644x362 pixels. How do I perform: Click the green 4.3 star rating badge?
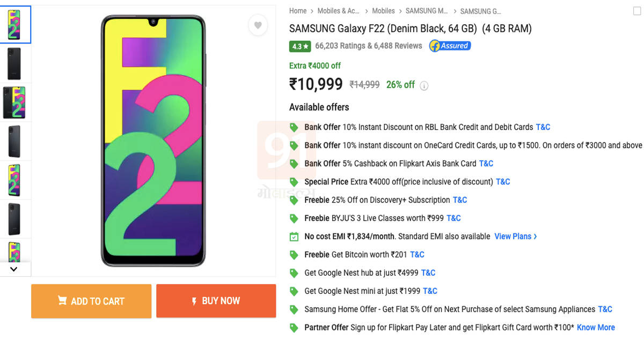300,47
